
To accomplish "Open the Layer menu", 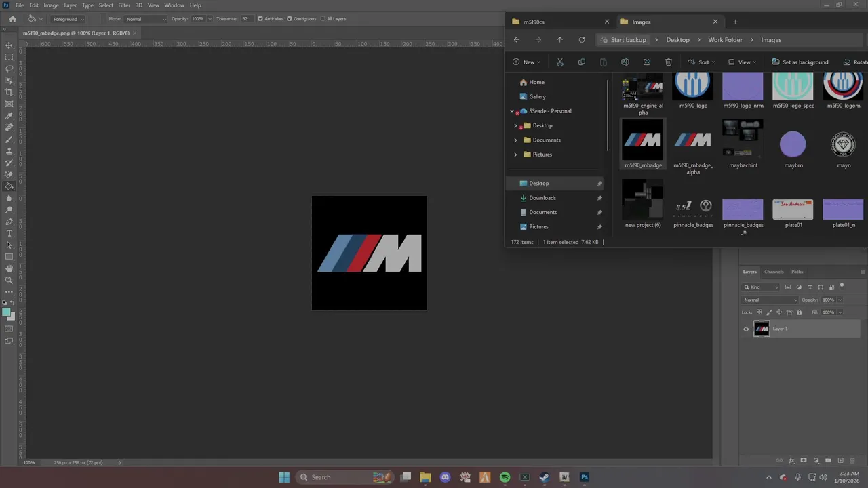I will [71, 5].
